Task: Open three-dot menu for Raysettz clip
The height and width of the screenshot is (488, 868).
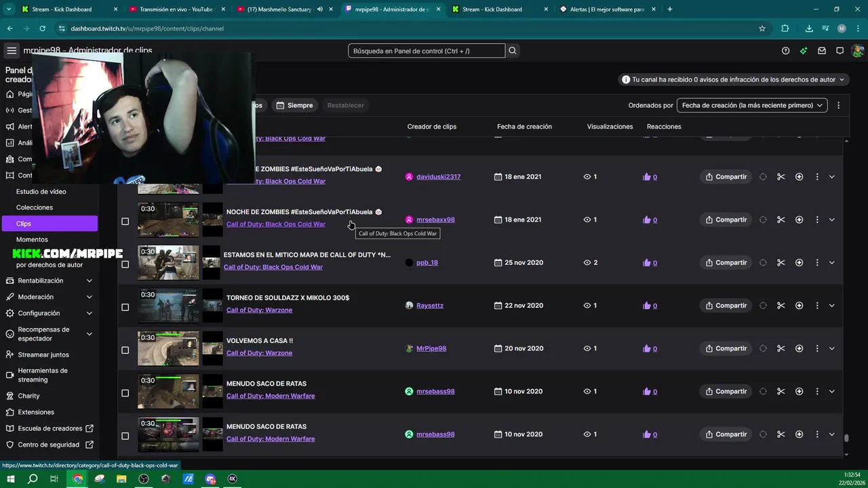Action: coord(816,306)
